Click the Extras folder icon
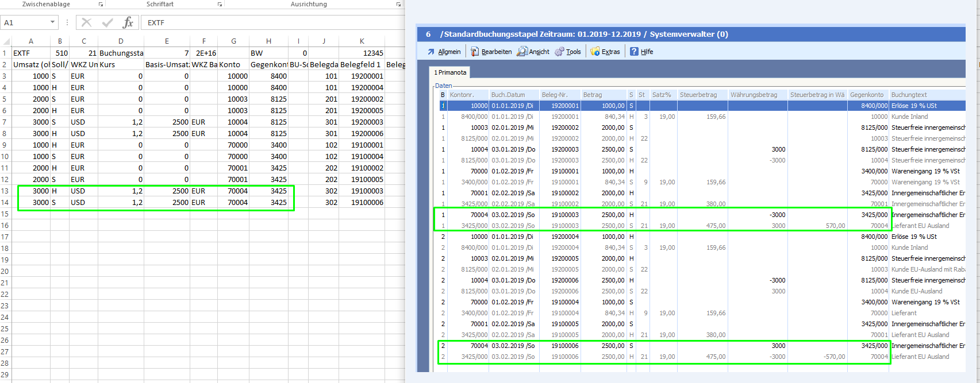Image resolution: width=980 pixels, height=383 pixels. tap(595, 52)
